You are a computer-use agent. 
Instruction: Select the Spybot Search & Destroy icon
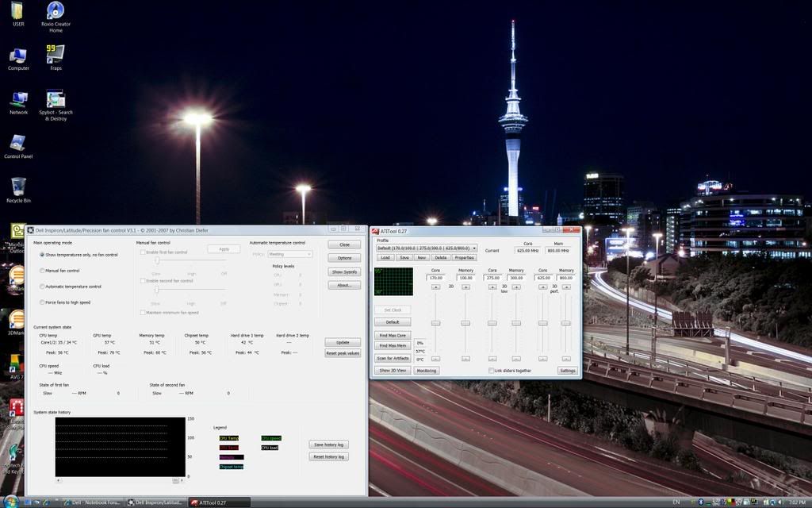pyautogui.click(x=56, y=106)
